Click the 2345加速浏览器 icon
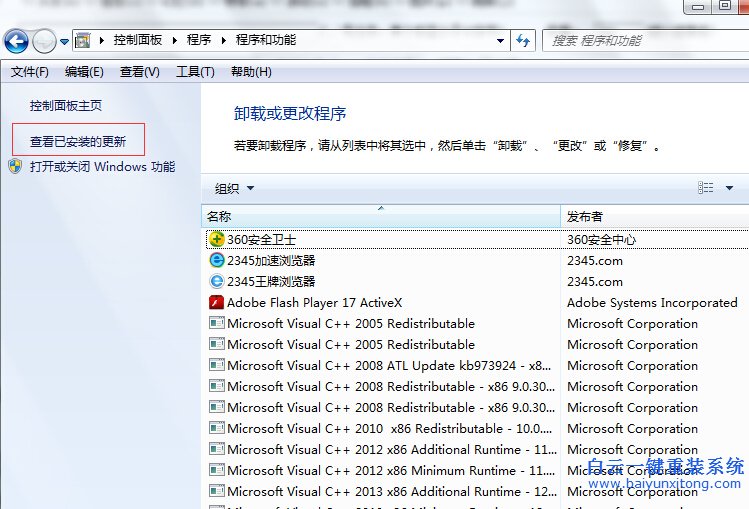The width and height of the screenshot is (749, 509). pyautogui.click(x=216, y=261)
